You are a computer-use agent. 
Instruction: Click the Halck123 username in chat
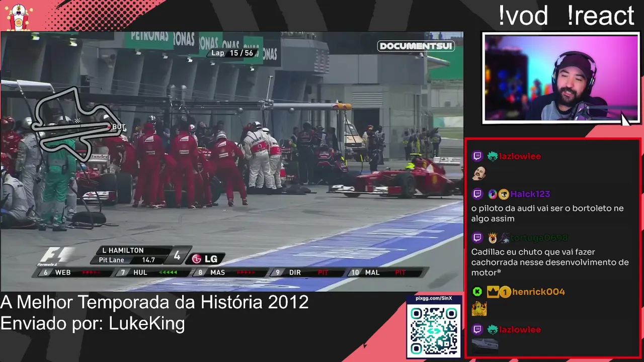click(x=530, y=194)
